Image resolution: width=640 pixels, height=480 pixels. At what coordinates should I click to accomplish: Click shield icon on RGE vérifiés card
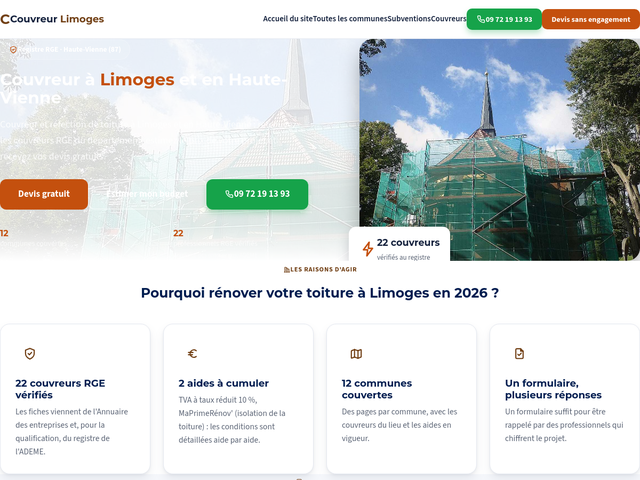tap(30, 353)
